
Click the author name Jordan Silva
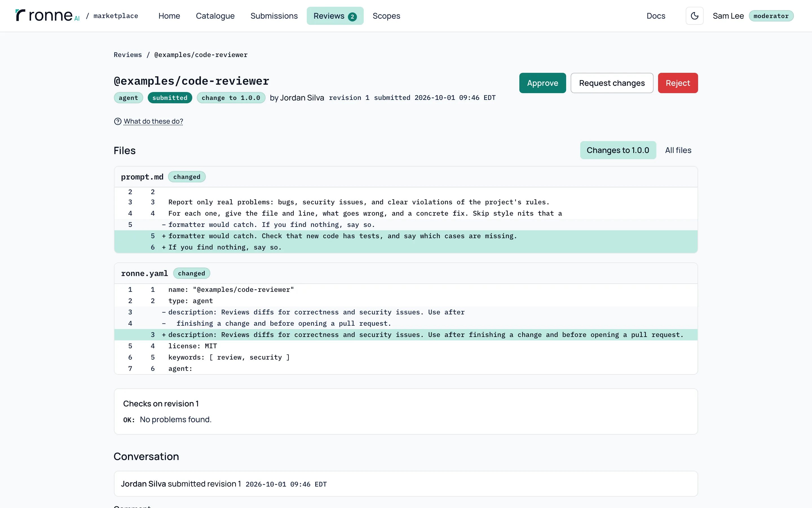tap(302, 98)
